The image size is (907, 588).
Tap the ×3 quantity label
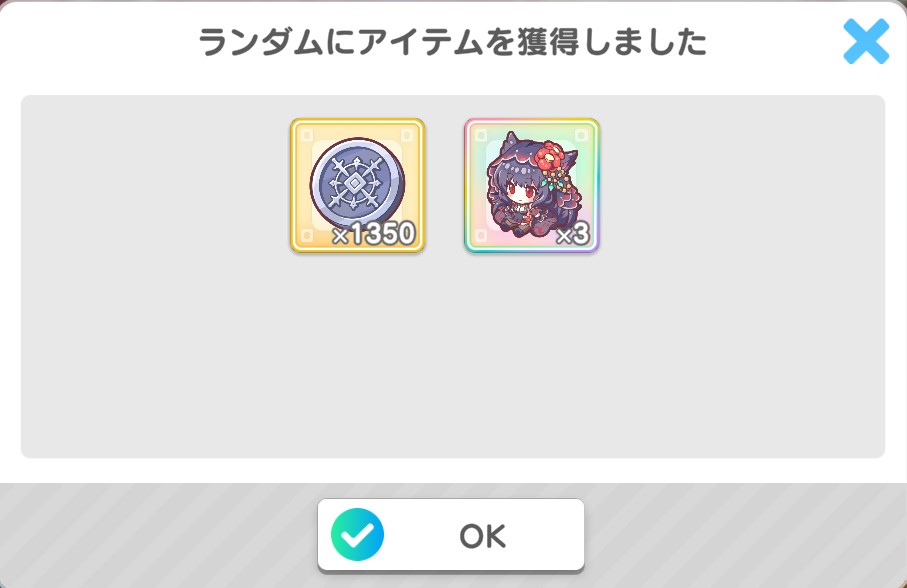573,234
